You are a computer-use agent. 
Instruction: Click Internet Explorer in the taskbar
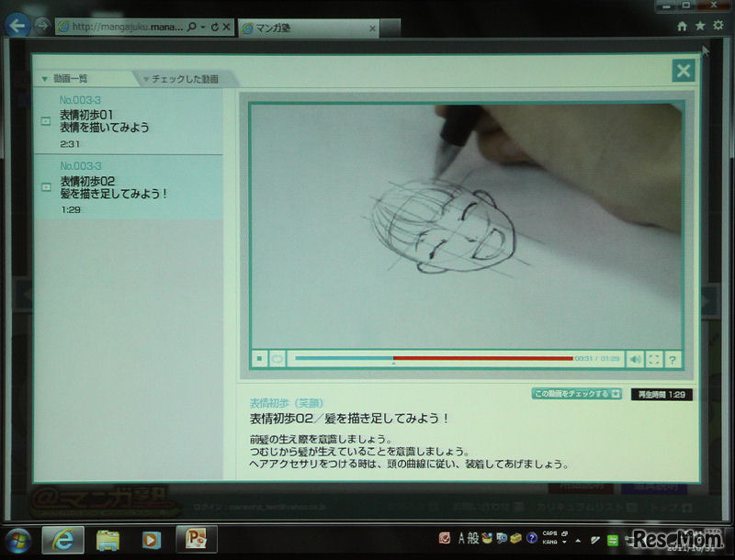(62, 540)
